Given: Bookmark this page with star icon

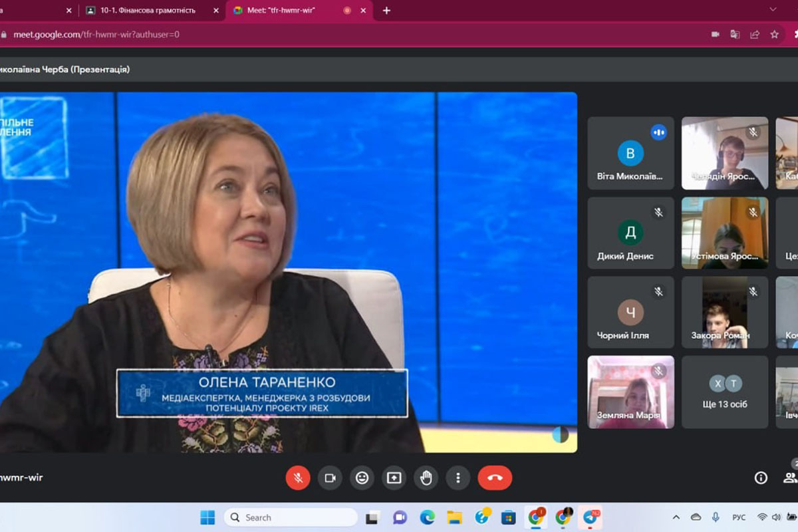Looking at the screenshot, I should (774, 34).
